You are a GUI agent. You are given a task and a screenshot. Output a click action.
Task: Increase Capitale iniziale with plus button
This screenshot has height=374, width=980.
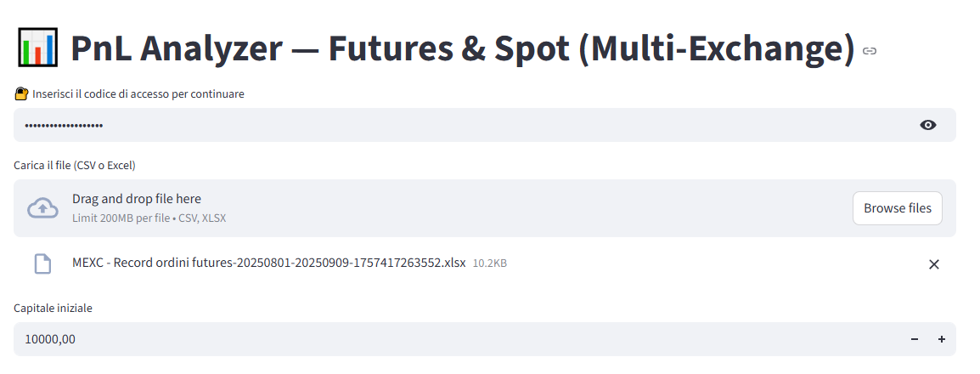[942, 339]
